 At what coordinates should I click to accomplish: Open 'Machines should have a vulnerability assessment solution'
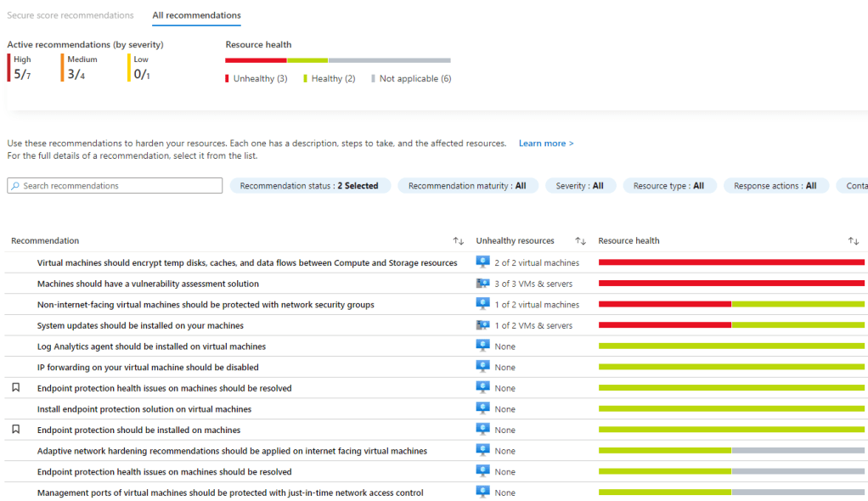148,284
